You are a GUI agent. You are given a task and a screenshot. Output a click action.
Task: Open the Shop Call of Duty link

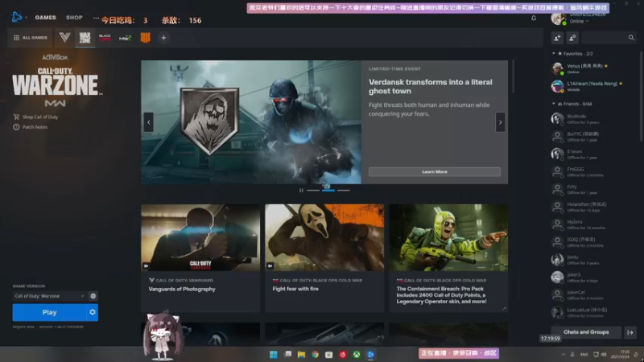(x=40, y=117)
